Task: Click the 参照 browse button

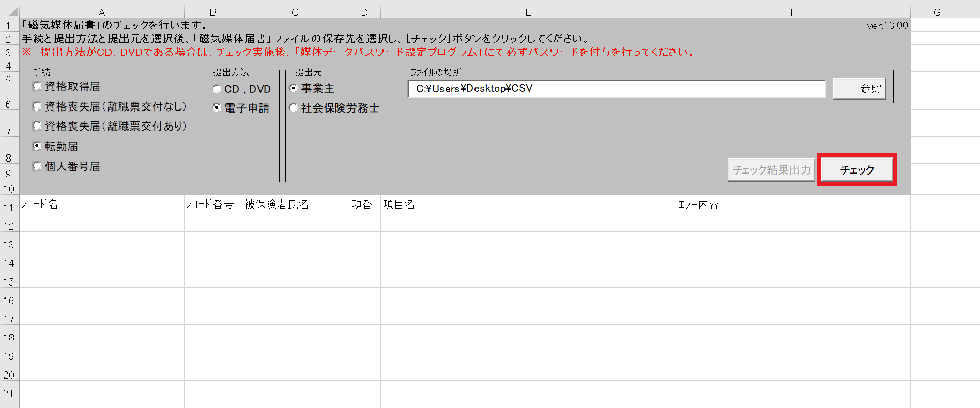Action: coord(859,89)
